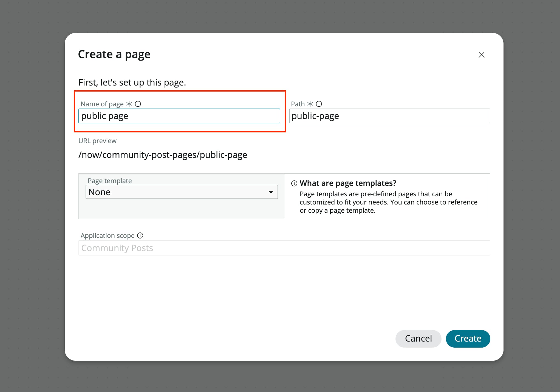This screenshot has height=392, width=560.
Task: Click the path /now/community-post-pages/public-page
Action: [x=163, y=155]
